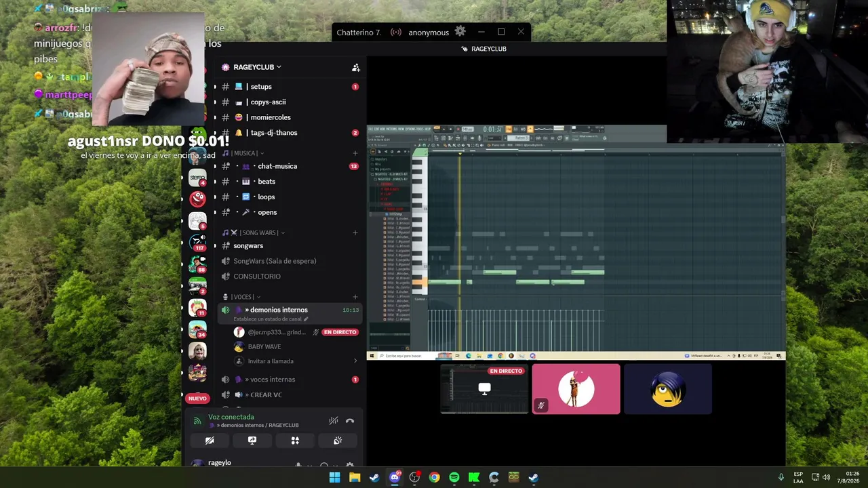
Task: Toggle camera in voice panel
Action: (x=210, y=441)
